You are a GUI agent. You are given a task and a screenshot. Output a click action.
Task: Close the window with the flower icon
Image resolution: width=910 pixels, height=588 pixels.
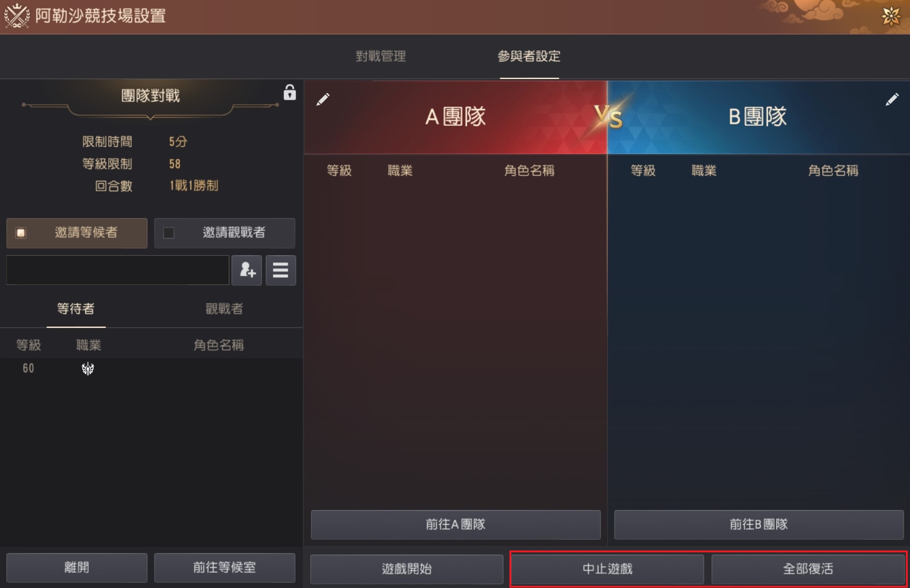tap(891, 16)
